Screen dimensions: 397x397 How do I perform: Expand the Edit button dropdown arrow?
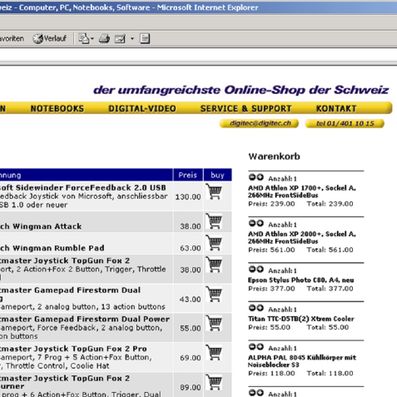point(132,39)
